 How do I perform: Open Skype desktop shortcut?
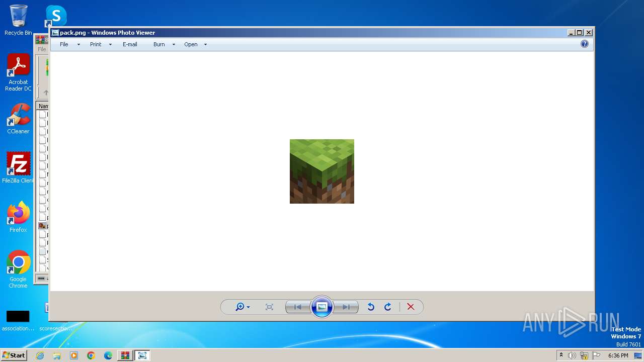pos(55,16)
